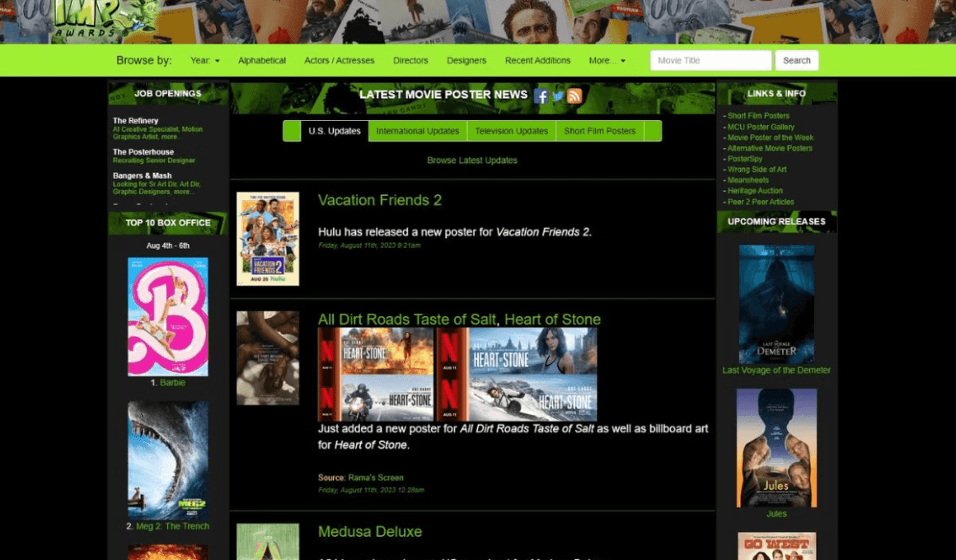Open Last Voyage of the Demeter poster
Viewport: 956px width, 560px height.
pyautogui.click(x=776, y=305)
